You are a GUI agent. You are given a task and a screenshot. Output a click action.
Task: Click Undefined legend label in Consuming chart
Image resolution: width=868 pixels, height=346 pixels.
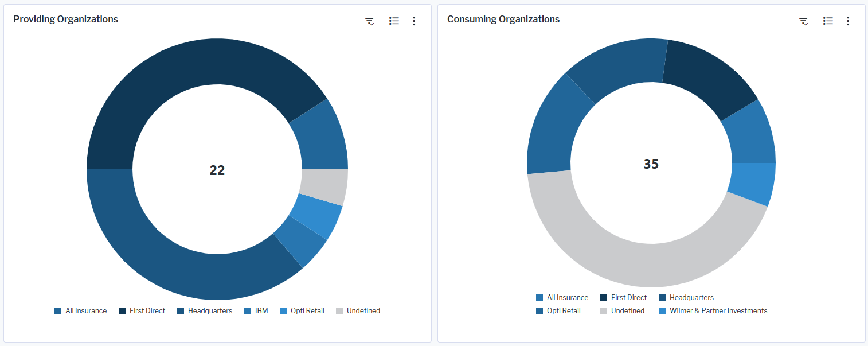[x=627, y=311]
